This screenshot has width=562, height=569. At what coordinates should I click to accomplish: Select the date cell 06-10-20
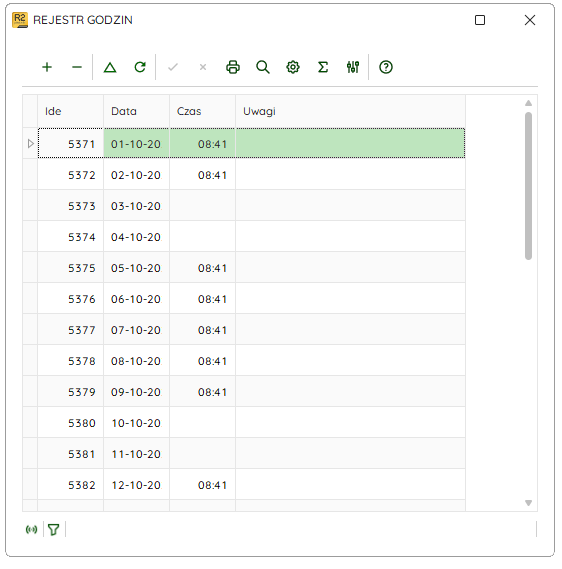click(136, 299)
